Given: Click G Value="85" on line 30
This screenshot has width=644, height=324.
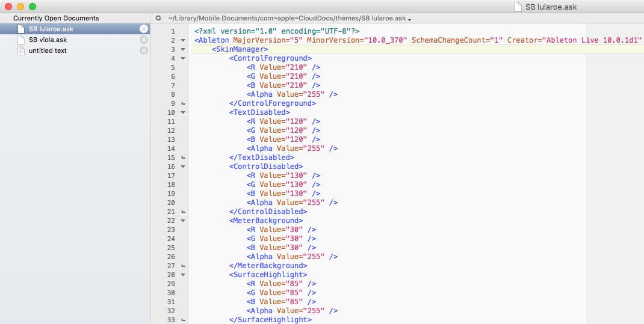Looking at the screenshot, I should (281, 293).
